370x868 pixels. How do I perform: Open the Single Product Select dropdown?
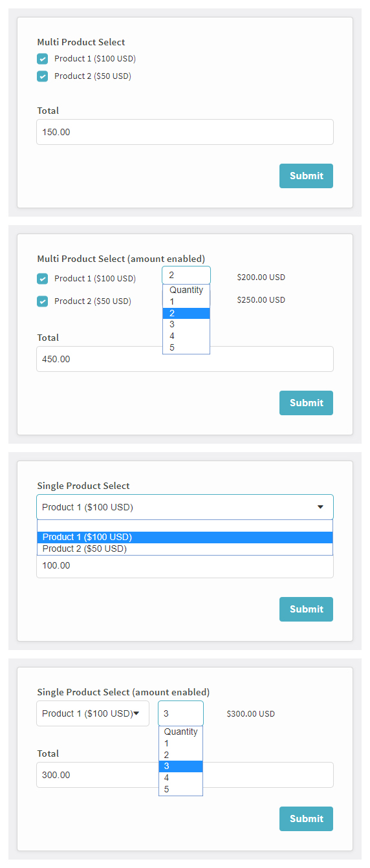[x=185, y=507]
